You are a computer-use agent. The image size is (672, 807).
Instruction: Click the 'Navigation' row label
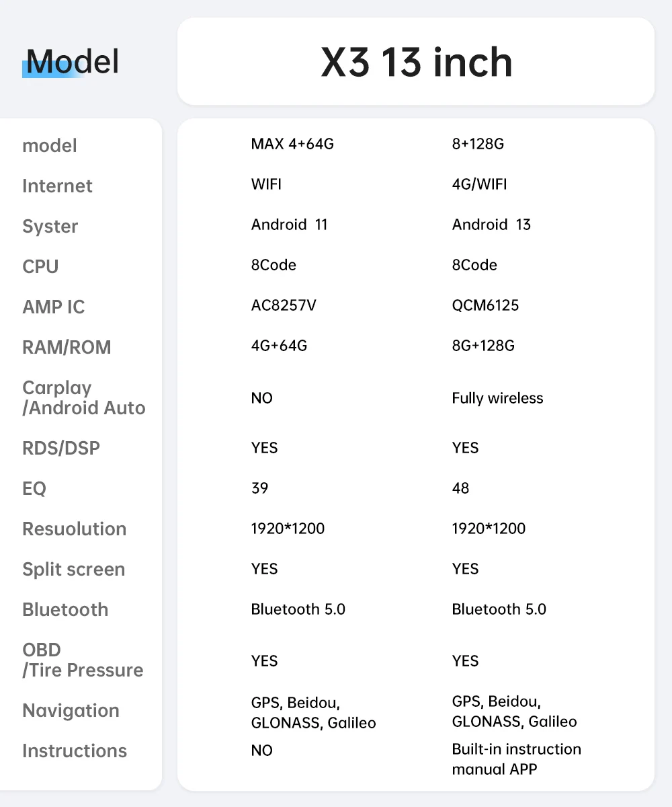pos(71,711)
